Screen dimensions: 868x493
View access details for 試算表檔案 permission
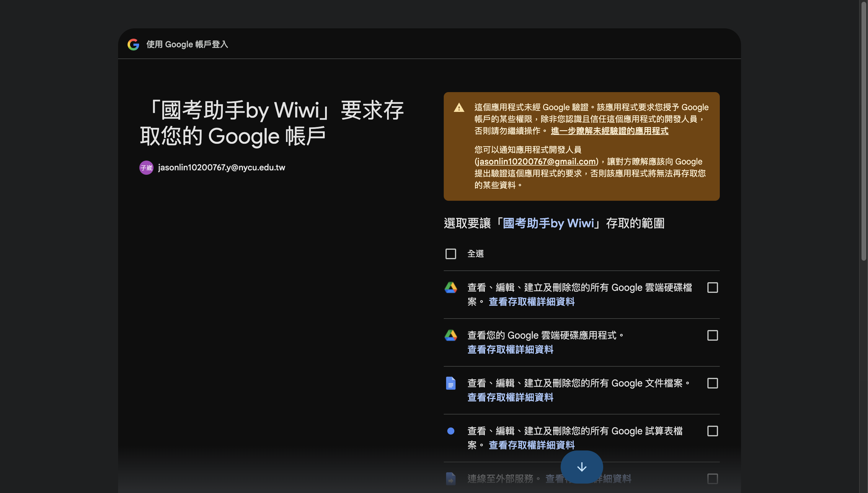[x=531, y=445]
